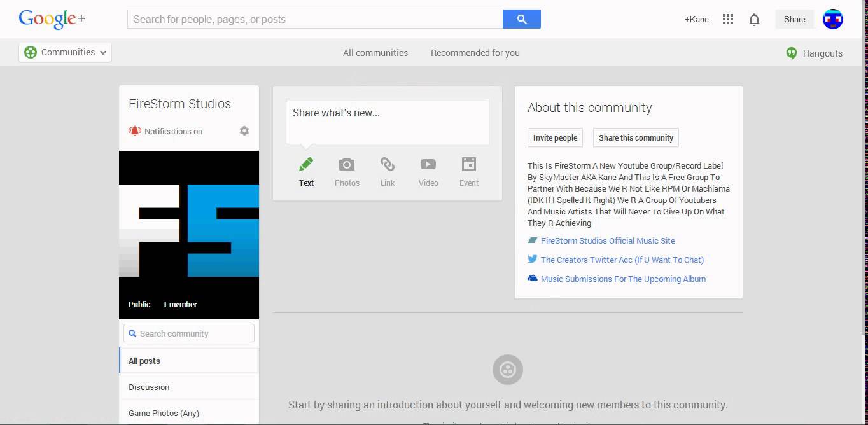Open the user profile avatar menu
The width and height of the screenshot is (868, 425).
[832, 19]
